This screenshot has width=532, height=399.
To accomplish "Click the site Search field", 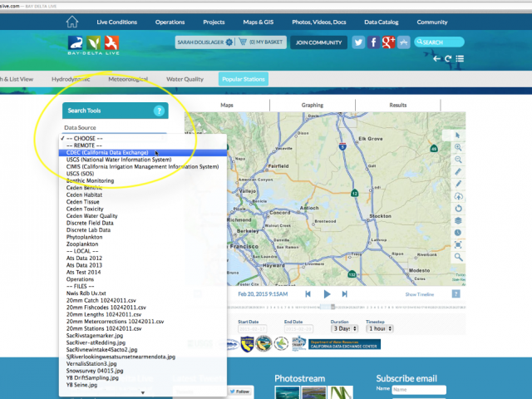I will point(439,42).
